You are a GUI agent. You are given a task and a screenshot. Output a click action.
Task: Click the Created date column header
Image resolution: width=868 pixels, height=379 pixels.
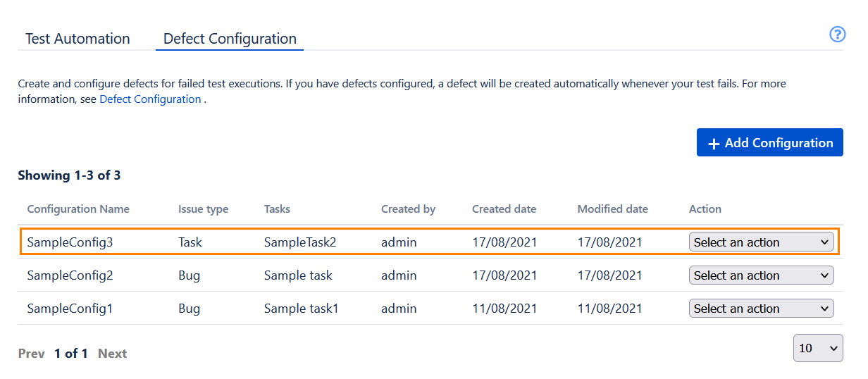[504, 209]
